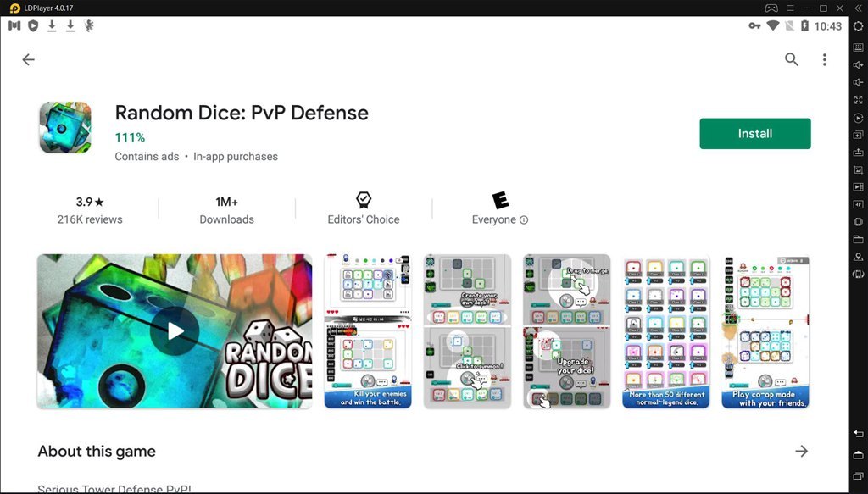The height and width of the screenshot is (494, 868).
Task: Open the 3.9 star rating reviews
Action: pos(90,210)
